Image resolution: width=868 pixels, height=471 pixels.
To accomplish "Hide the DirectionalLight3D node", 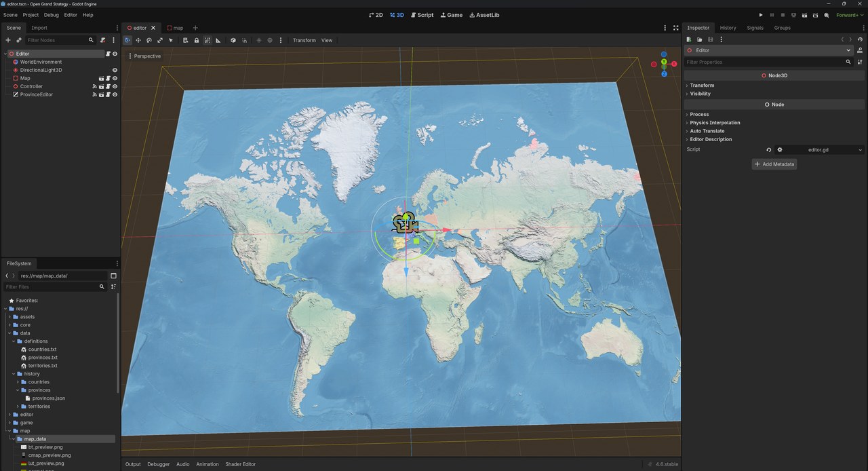I will [x=115, y=70].
